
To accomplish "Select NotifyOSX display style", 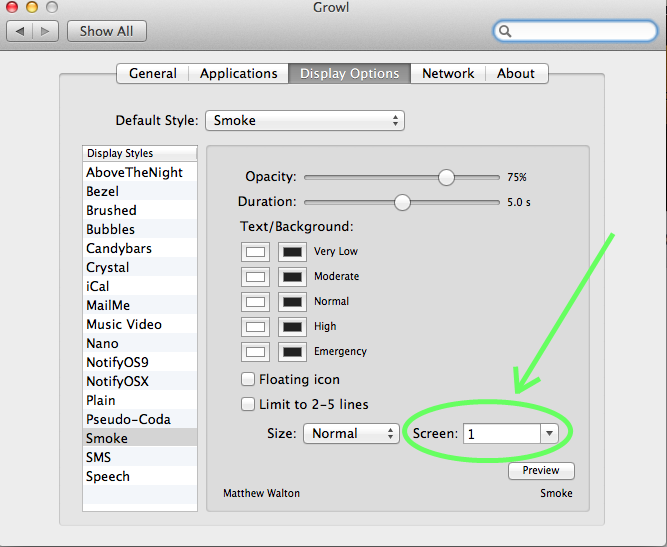I will tap(140, 381).
